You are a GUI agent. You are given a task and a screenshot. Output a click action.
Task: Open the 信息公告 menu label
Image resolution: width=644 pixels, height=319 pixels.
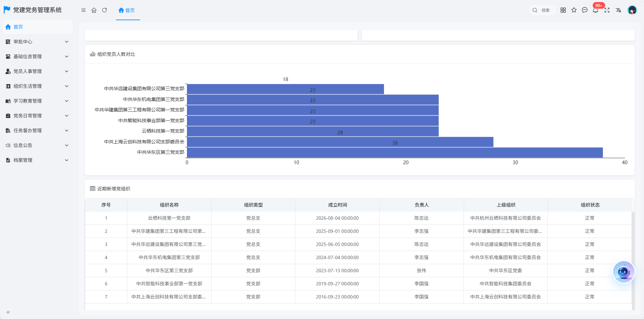[x=23, y=145]
